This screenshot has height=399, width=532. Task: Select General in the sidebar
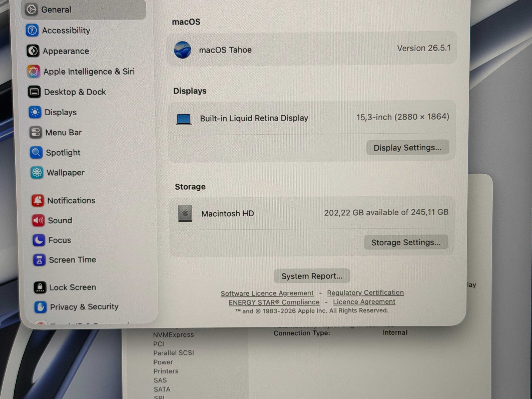click(x=84, y=10)
